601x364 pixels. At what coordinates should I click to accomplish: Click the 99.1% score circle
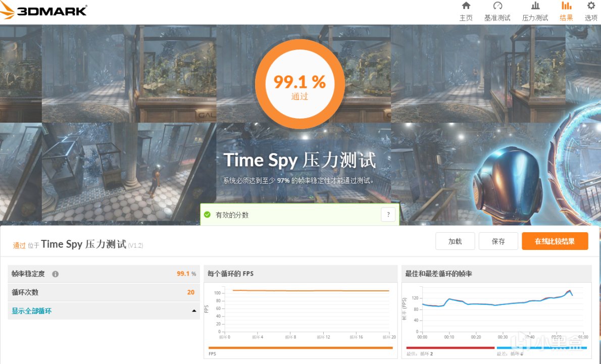coord(299,84)
